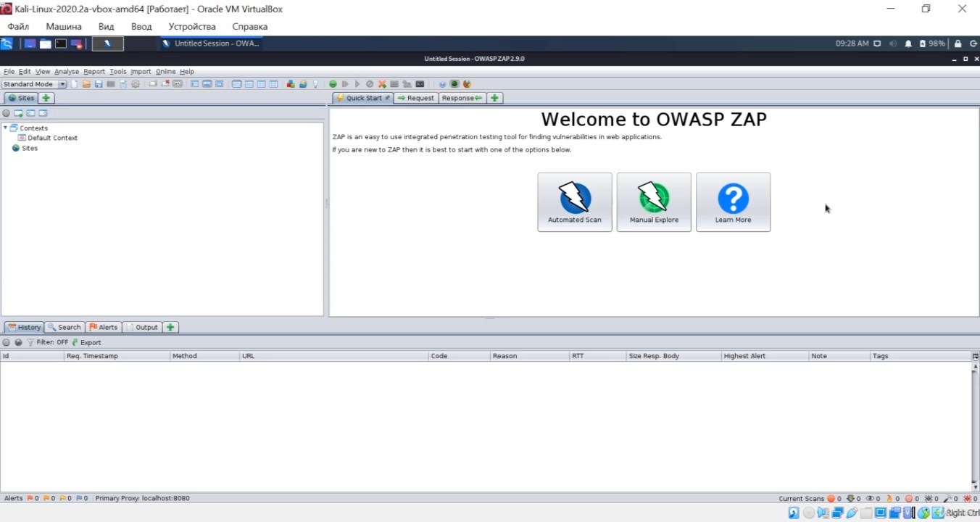
Task: Open the Kali applications menu icon
Action: click(7, 43)
